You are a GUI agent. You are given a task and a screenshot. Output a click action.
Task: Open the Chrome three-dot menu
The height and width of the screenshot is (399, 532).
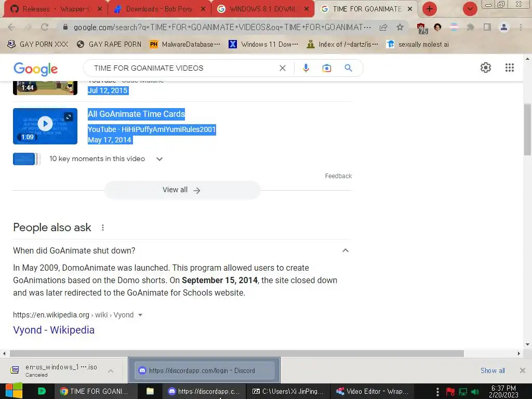(521, 27)
